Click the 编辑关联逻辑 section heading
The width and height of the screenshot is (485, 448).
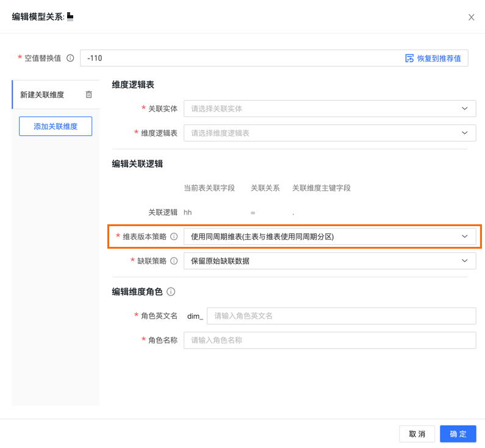click(x=137, y=164)
